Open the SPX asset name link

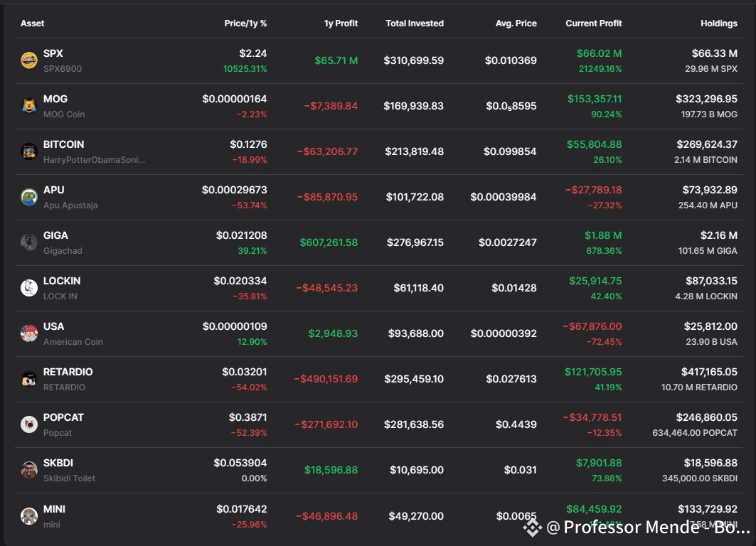tap(53, 53)
